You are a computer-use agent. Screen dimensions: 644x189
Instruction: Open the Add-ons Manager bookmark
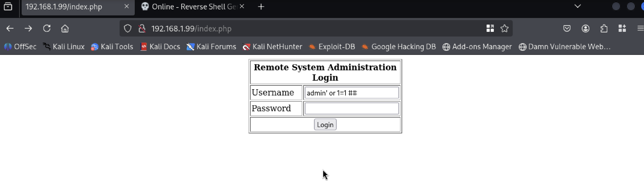[477, 47]
